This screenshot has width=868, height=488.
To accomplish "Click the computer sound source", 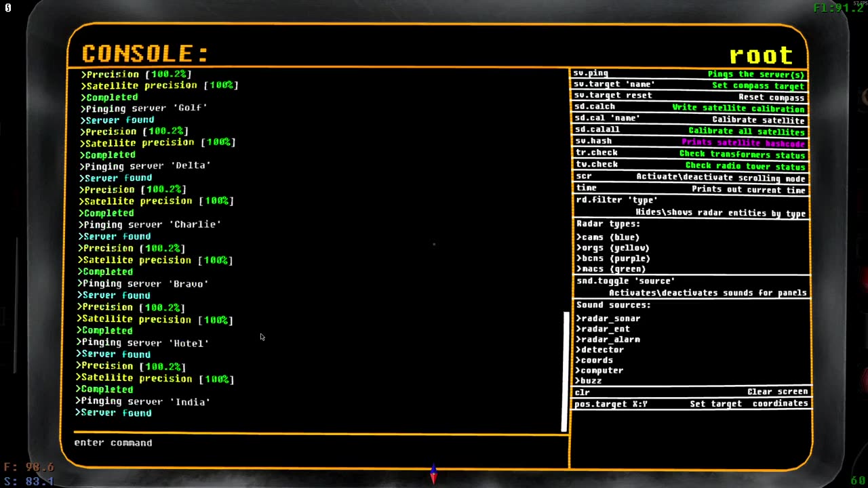I will tap(600, 371).
